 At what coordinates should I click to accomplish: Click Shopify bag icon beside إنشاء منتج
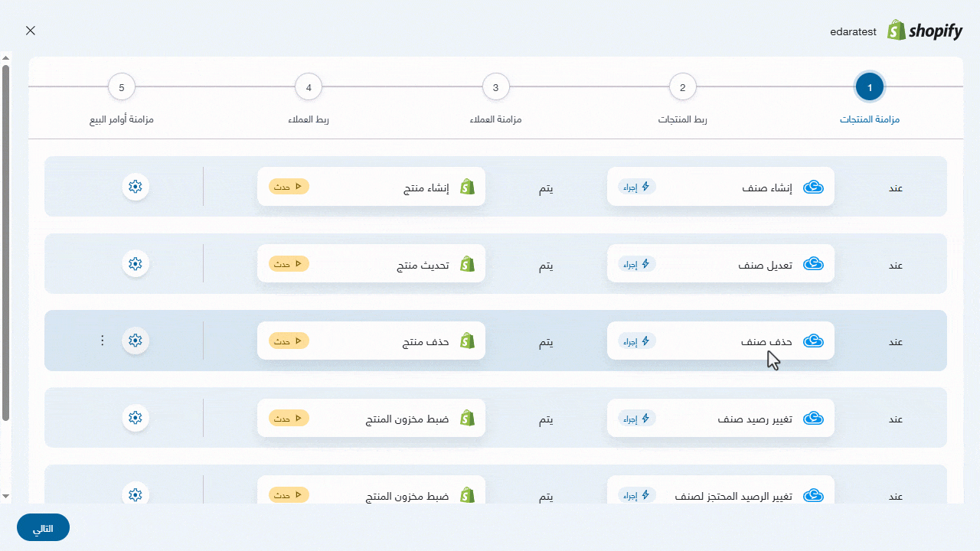[x=467, y=187]
